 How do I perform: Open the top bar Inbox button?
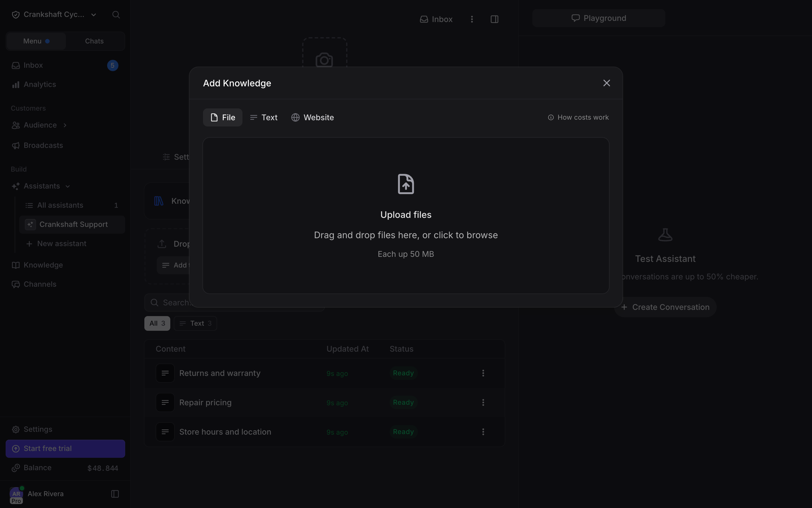(x=436, y=19)
